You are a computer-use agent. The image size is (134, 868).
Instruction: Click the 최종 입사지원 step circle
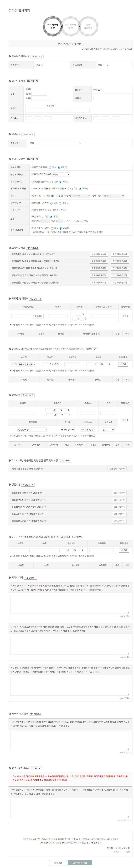(x=88, y=26)
